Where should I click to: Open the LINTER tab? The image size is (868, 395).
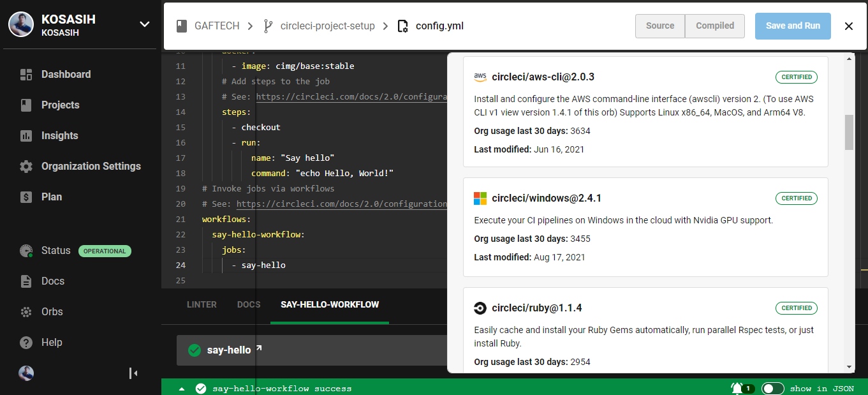[x=202, y=305]
